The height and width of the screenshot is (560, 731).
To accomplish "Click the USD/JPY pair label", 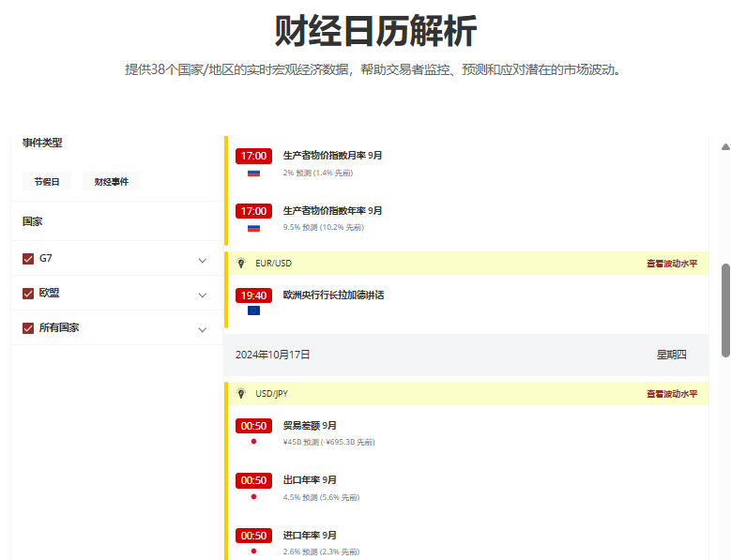I will pyautogui.click(x=271, y=394).
